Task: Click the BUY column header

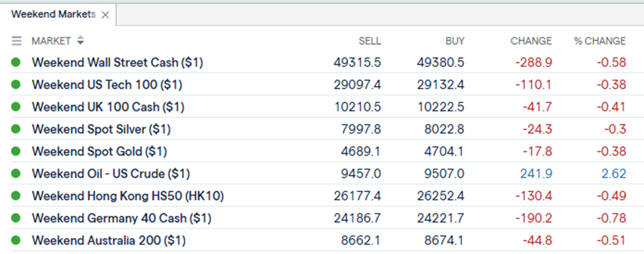Action: coord(455,41)
